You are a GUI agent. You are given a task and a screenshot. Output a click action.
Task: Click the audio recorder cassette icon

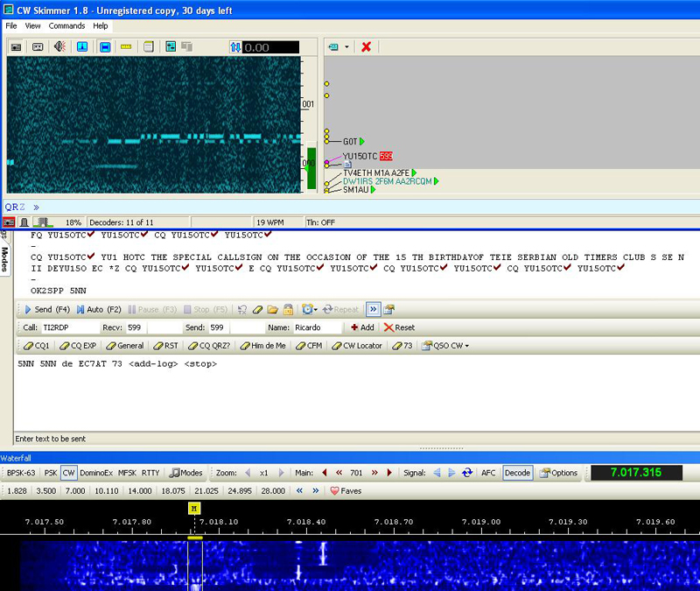click(x=38, y=47)
